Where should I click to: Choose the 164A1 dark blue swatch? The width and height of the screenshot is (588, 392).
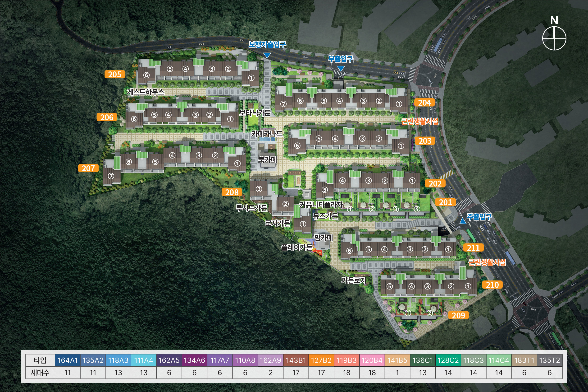[67, 360]
